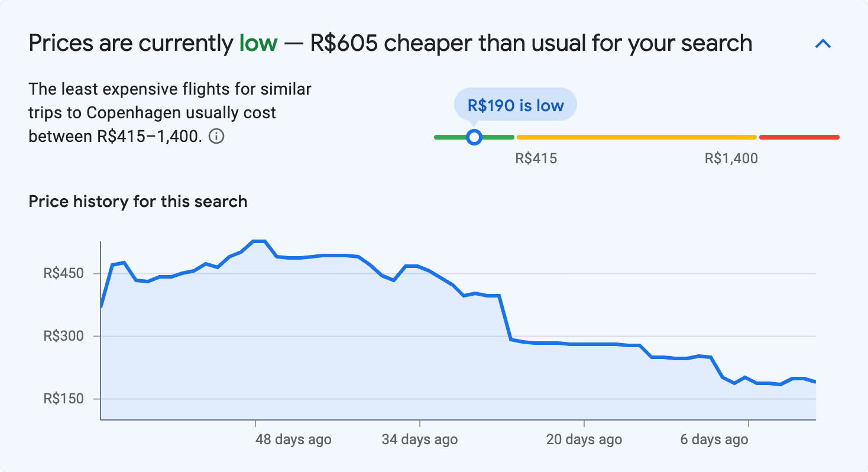Screen dimensions: 868x472
Task: Select the '6 days ago' axis label
Action: point(713,439)
